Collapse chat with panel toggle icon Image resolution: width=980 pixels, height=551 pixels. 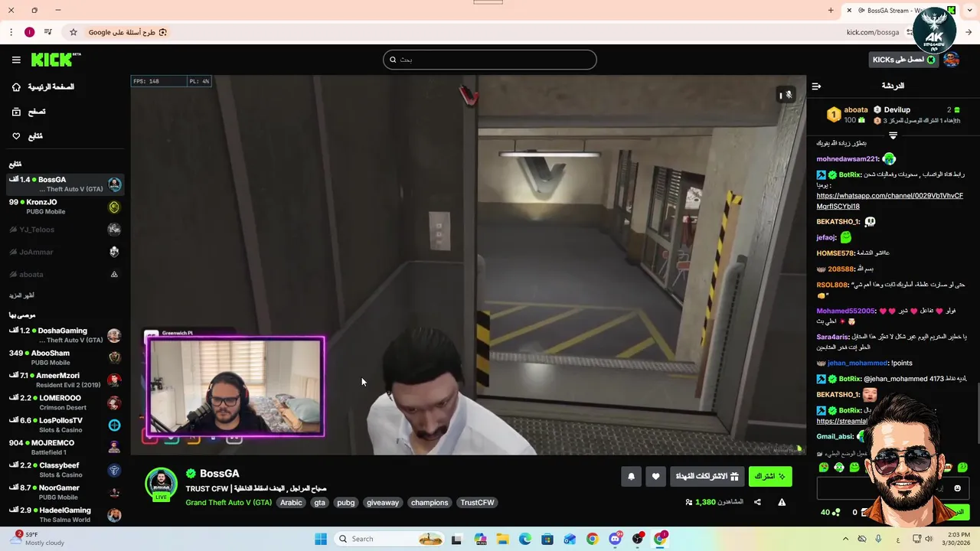tap(816, 86)
